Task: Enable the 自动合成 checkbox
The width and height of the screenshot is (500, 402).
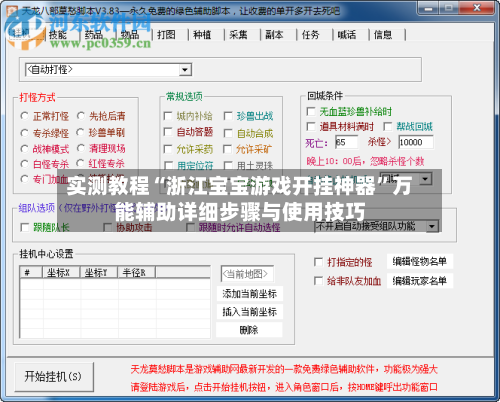Action: click(x=228, y=133)
